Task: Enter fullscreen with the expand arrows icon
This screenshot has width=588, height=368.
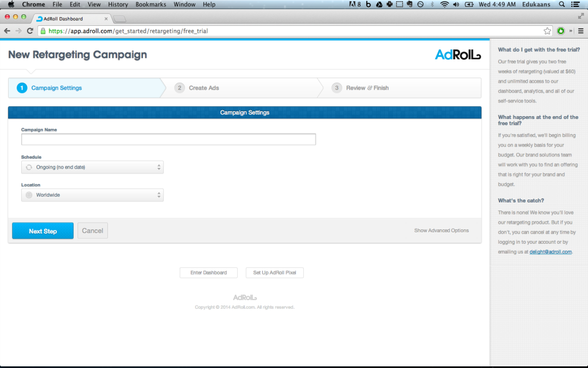Action: 581,16
